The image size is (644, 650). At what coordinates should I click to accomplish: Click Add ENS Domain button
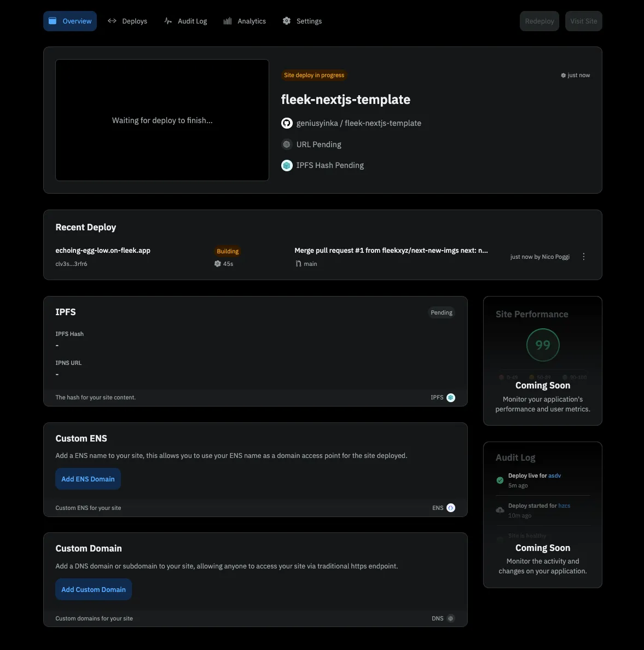pyautogui.click(x=88, y=479)
